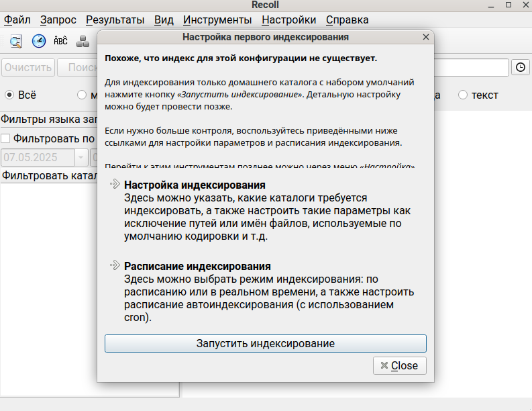Select the текст radio button

click(462, 95)
